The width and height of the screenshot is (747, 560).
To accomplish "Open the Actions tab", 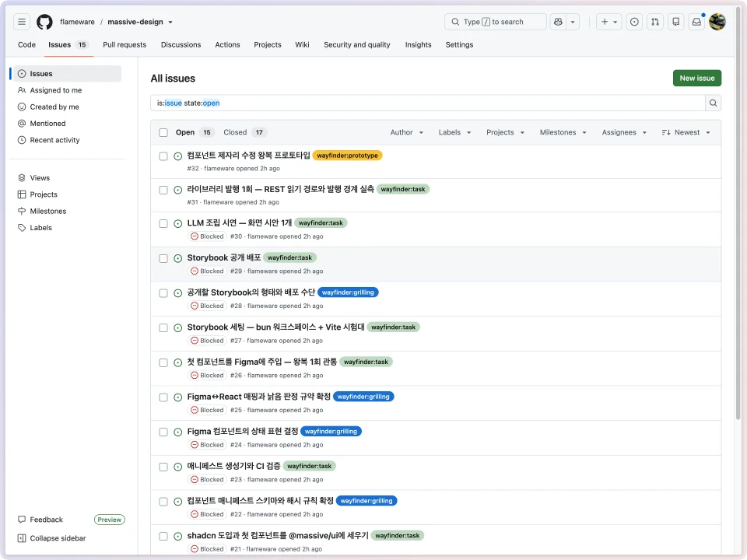I will [227, 45].
